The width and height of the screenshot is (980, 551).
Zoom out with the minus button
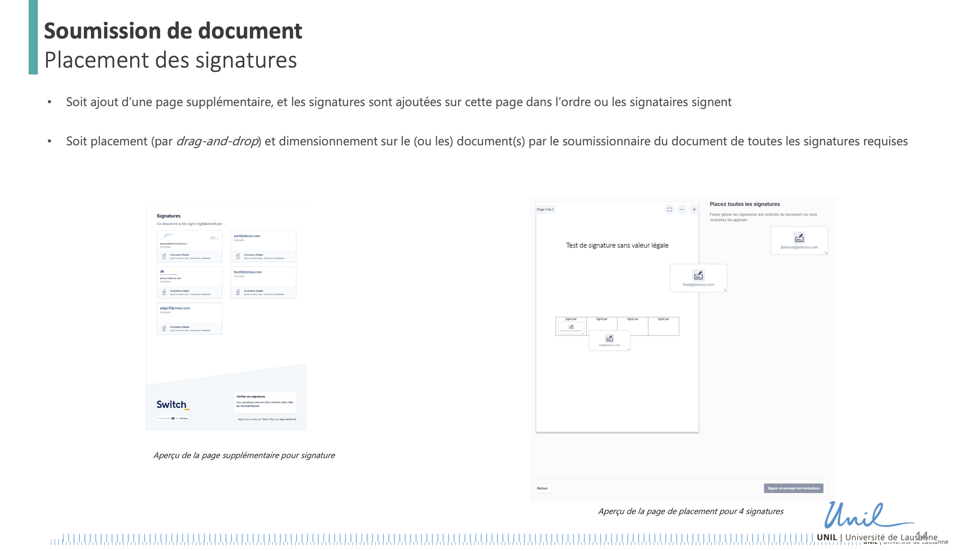coord(682,209)
